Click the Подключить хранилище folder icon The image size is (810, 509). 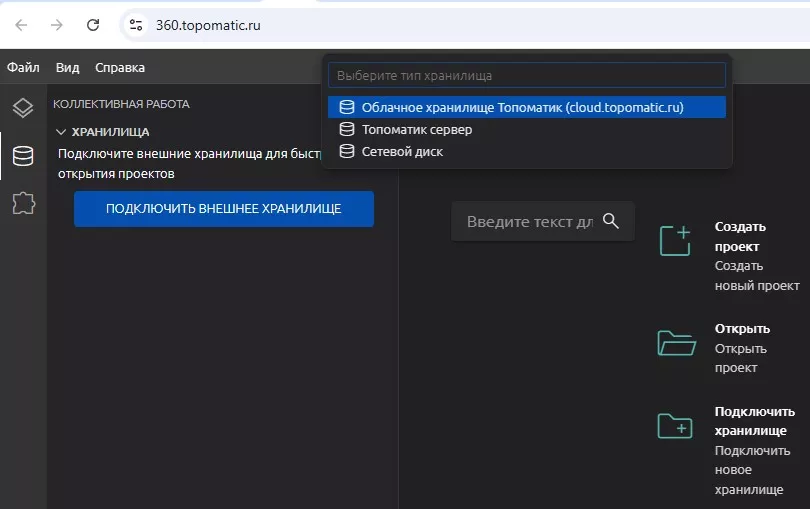[x=676, y=426]
